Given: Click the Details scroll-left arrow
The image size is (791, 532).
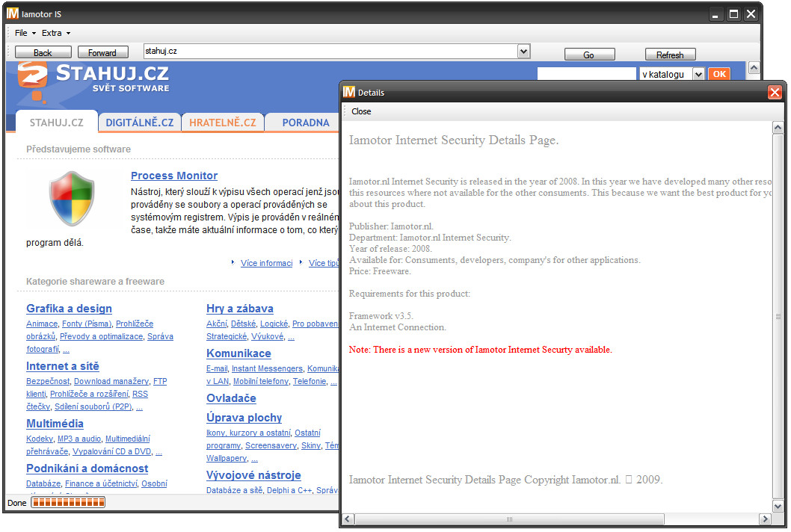Looking at the screenshot, I should pos(348,519).
